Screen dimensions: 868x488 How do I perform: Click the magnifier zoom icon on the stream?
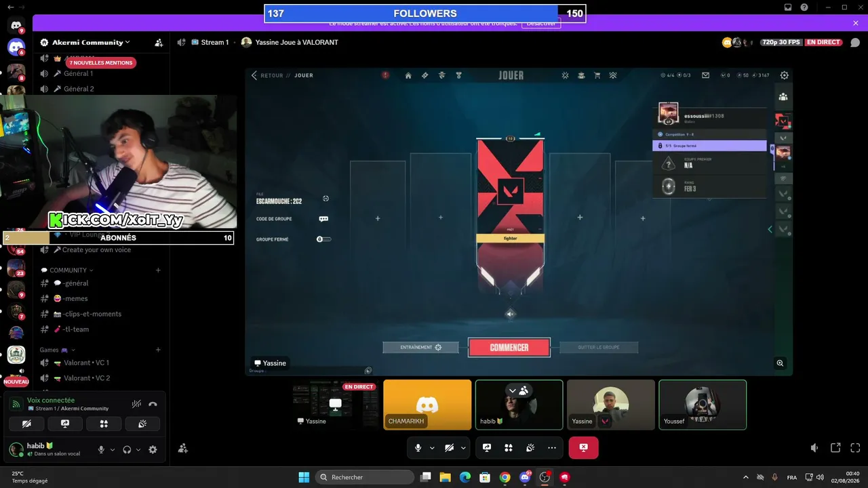point(781,363)
